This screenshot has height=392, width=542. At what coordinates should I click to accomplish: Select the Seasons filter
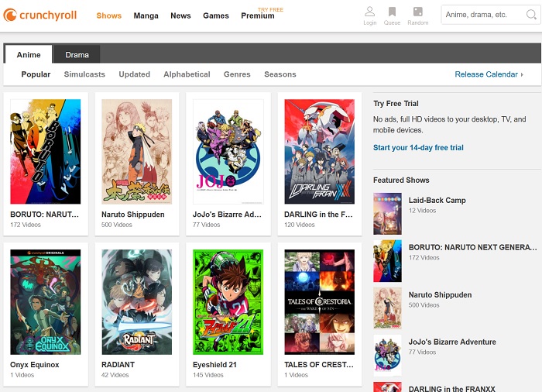point(280,74)
